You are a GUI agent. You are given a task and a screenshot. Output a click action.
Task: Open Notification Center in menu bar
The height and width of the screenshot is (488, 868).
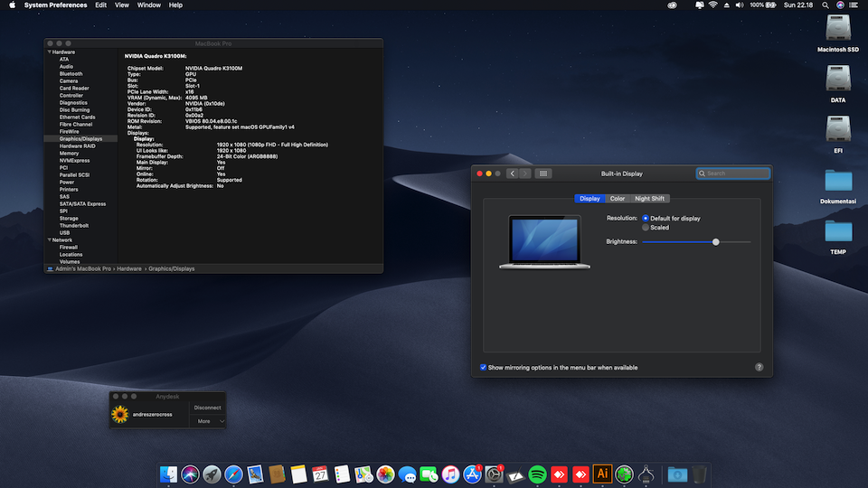(854, 5)
